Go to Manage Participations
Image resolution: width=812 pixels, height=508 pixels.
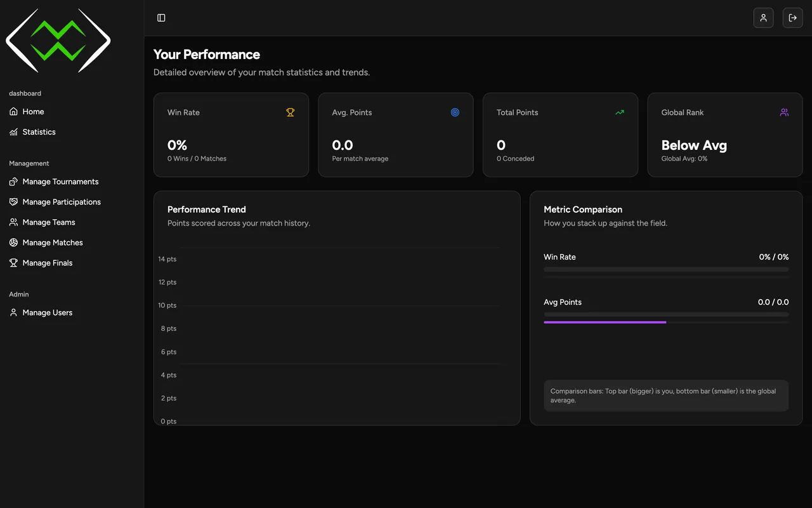(x=72, y=202)
